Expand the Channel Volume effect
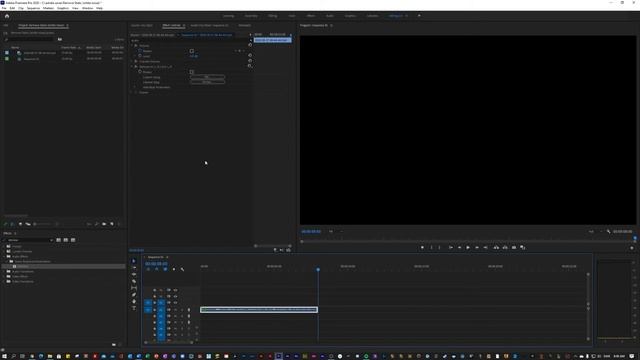The image size is (640, 360). pos(132,61)
